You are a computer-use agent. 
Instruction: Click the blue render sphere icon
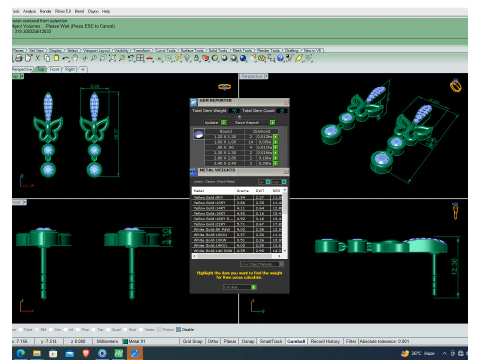click(x=243, y=58)
